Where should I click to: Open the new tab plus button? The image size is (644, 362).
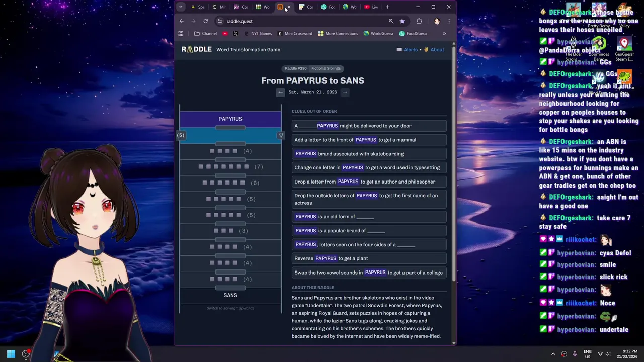pos(387,7)
